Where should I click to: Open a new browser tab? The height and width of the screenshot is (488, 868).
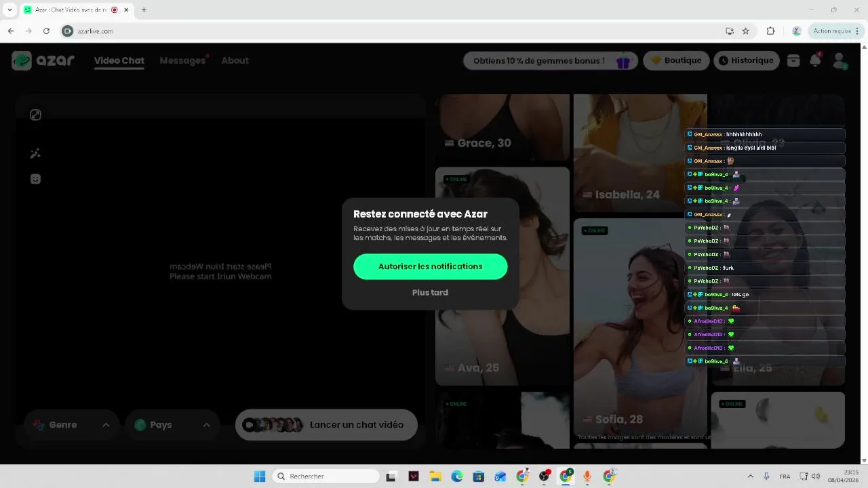(x=144, y=10)
